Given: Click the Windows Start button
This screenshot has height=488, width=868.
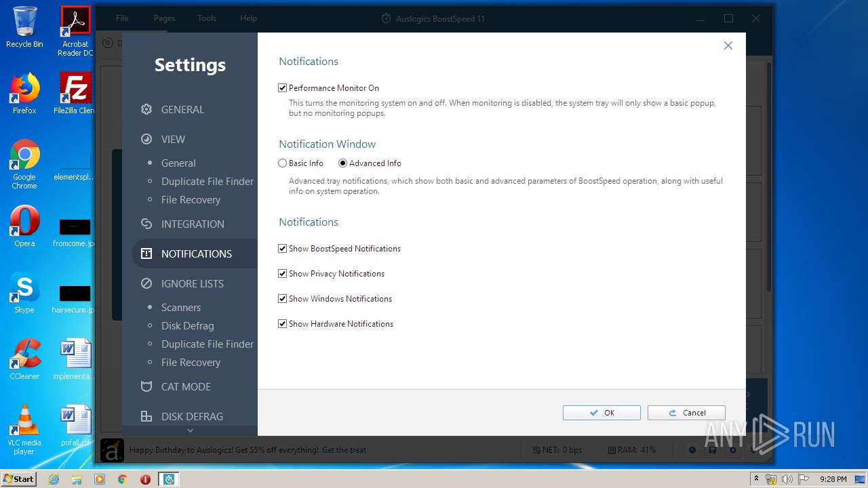Looking at the screenshot, I should 18,479.
